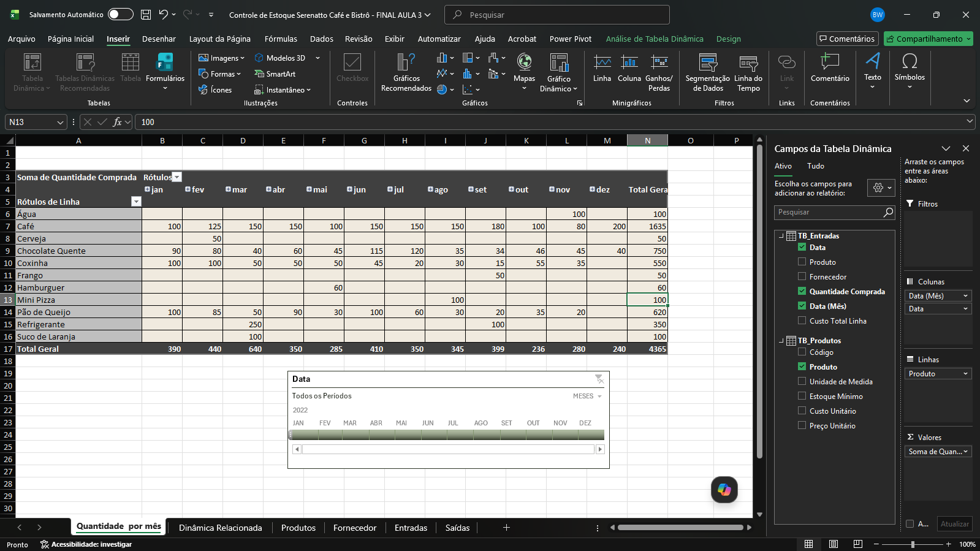
Task: Switch to Page Layout view in status bar
Action: point(834,544)
